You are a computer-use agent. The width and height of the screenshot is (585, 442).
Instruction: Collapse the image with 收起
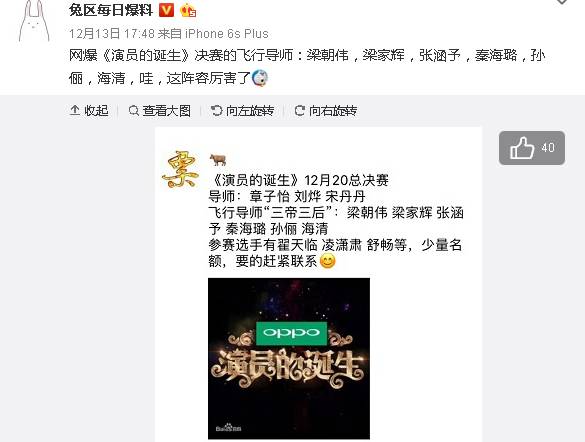click(89, 110)
